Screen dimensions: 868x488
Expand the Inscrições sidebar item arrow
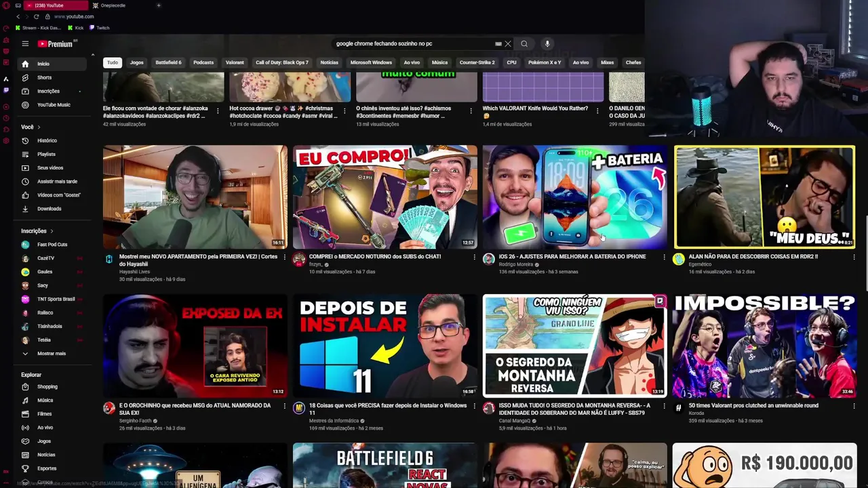(x=79, y=91)
